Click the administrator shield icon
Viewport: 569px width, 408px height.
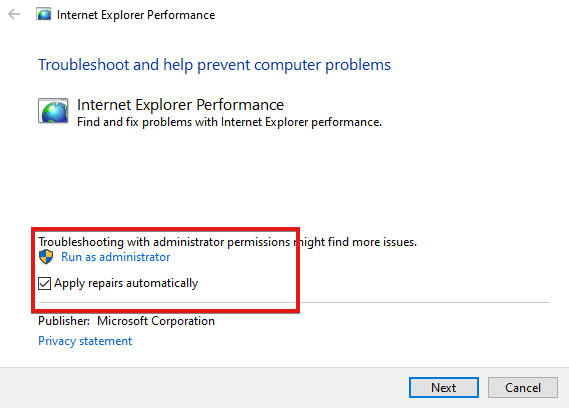pos(46,257)
